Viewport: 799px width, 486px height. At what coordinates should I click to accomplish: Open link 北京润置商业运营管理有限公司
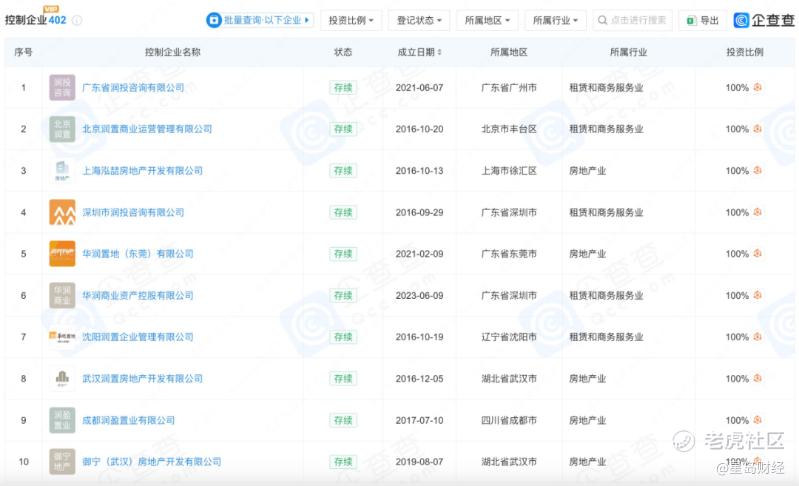point(147,129)
